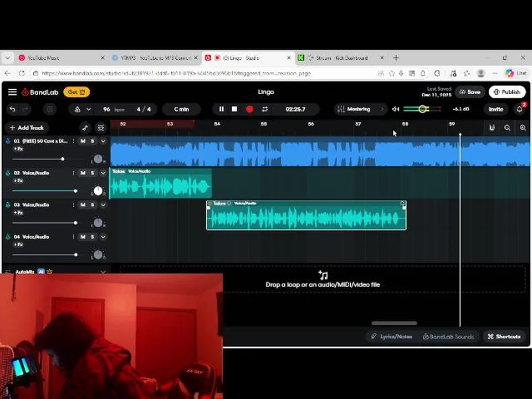Toggle the snap magnet icon
Viewport: 532px width, 399px height.
click(492, 127)
